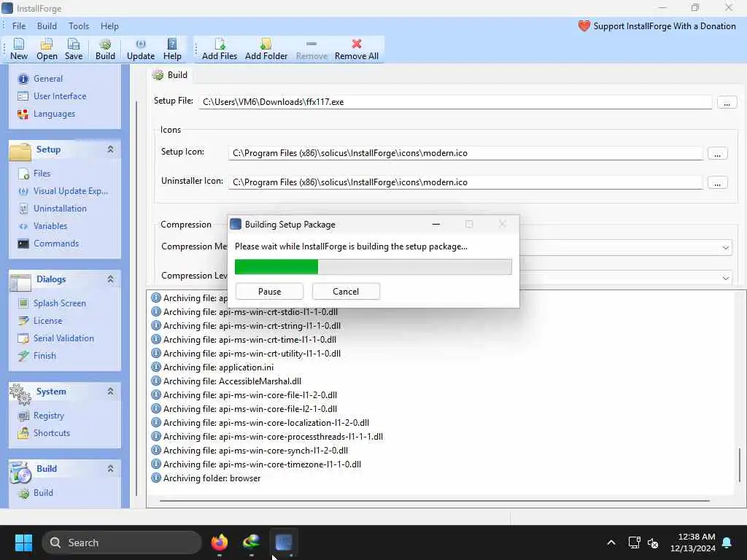Open Help from the toolbar
Screen dimensions: 747x560
coord(172,49)
